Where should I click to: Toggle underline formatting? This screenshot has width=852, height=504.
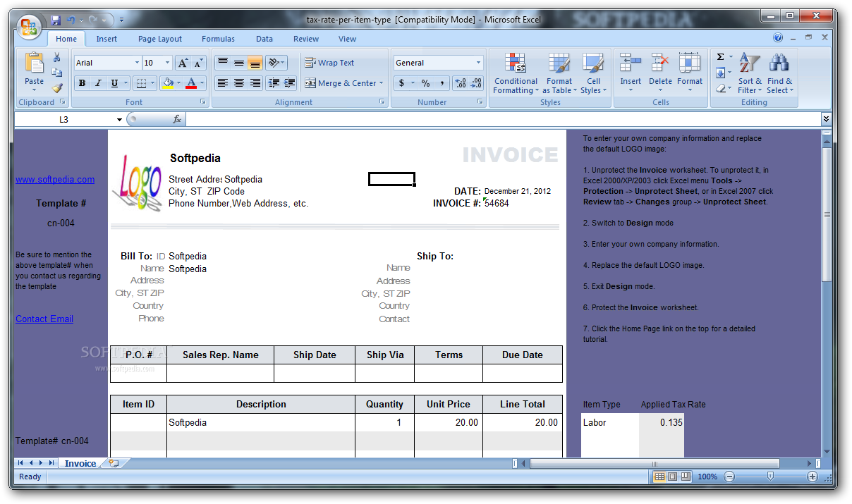click(x=114, y=83)
